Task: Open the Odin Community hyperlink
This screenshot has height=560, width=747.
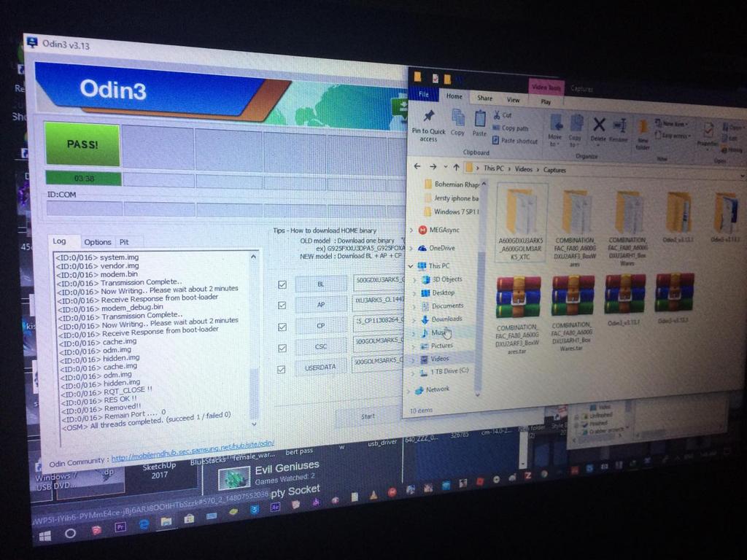Action: click(193, 451)
